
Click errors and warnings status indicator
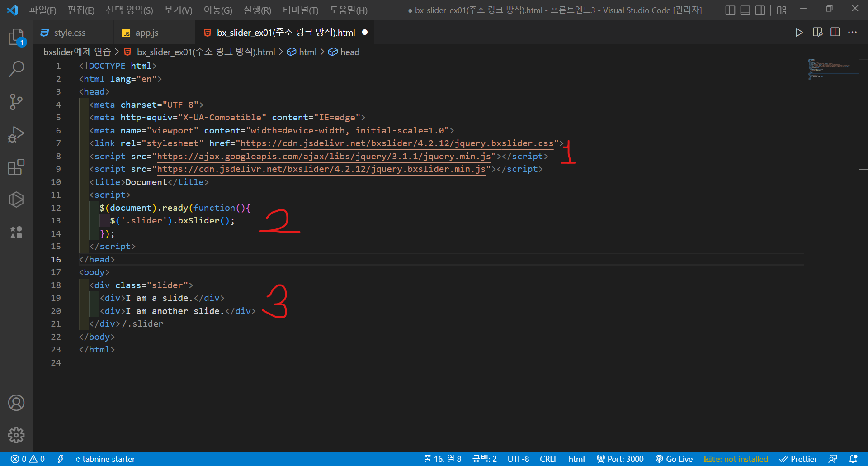28,459
